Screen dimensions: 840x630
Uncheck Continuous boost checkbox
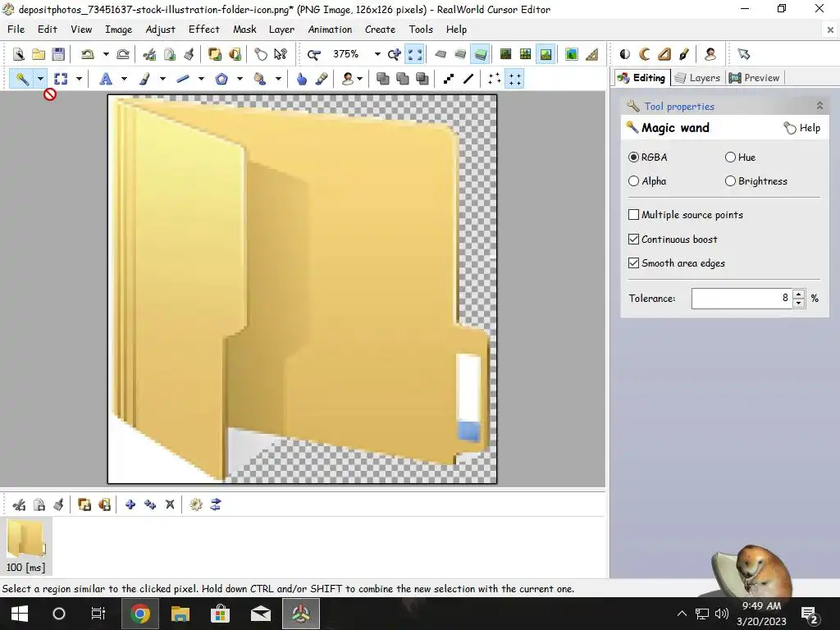tap(634, 239)
